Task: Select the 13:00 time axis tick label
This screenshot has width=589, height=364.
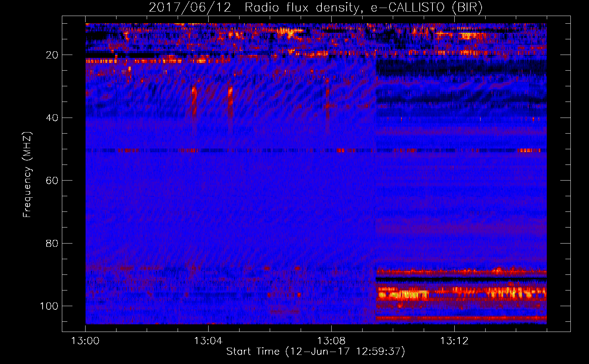Action: pos(85,341)
